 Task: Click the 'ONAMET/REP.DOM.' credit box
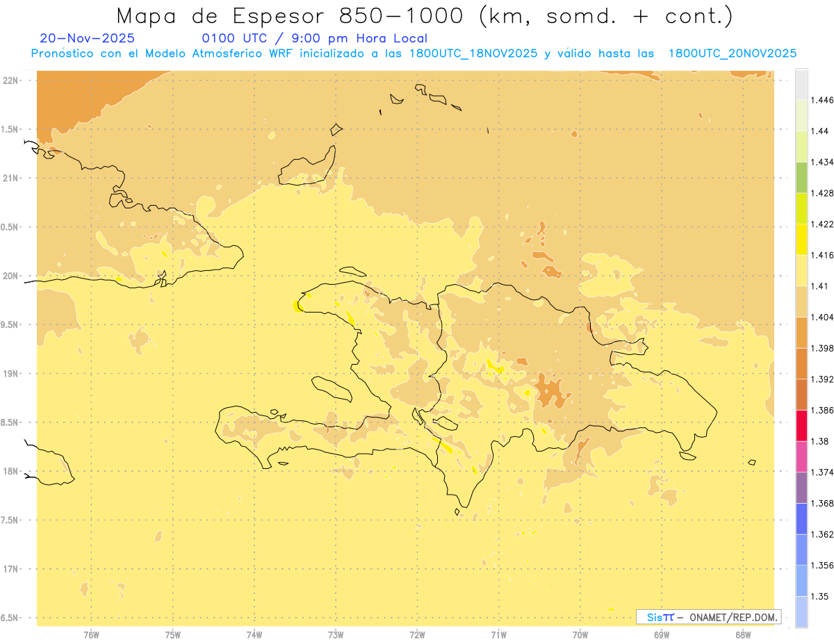709,617
